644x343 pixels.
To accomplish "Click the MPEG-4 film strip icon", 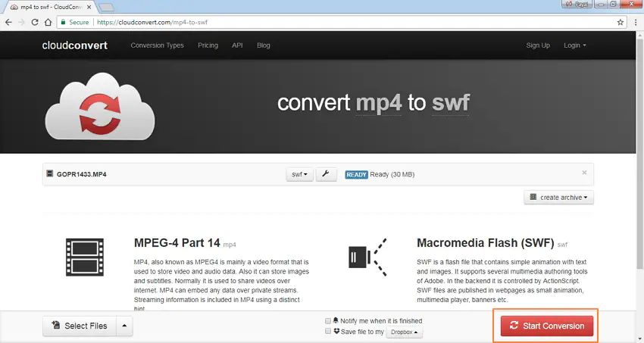I will [x=85, y=257].
